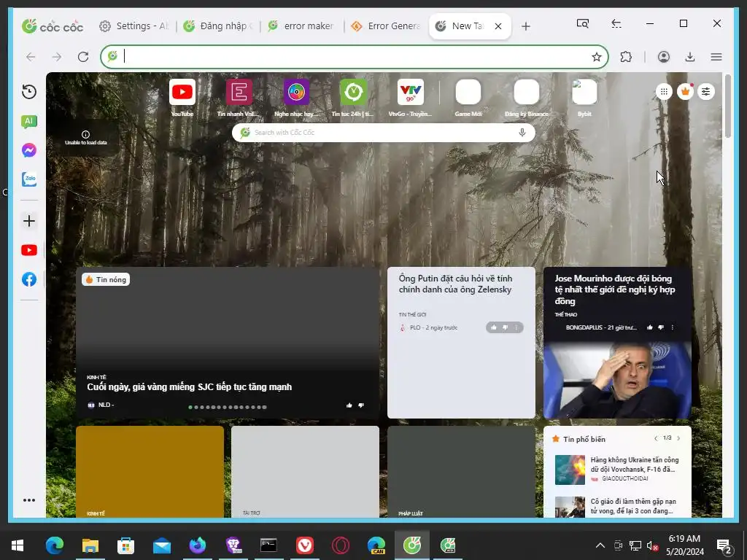Screen dimensions: 747x560
Task: Click the voice search microphone
Action: pos(522,133)
